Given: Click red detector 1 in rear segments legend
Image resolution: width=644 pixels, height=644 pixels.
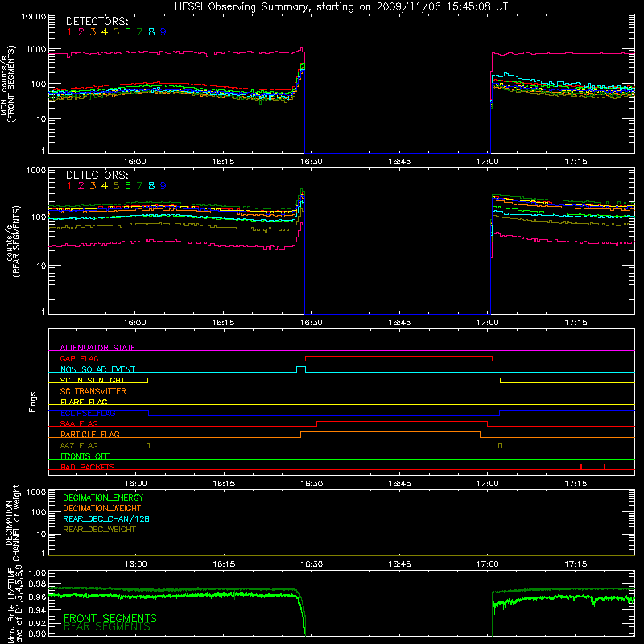Looking at the screenshot, I should click(x=69, y=186).
